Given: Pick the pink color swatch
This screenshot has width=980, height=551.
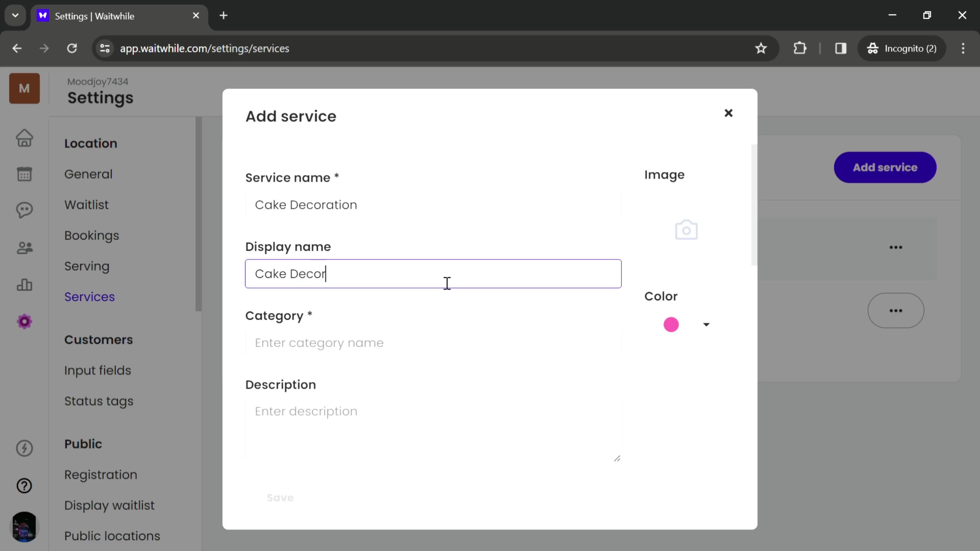Looking at the screenshot, I should point(671,324).
